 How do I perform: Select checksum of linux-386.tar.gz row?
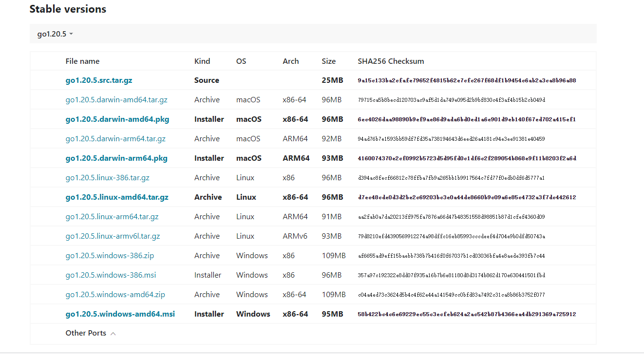coord(451,178)
